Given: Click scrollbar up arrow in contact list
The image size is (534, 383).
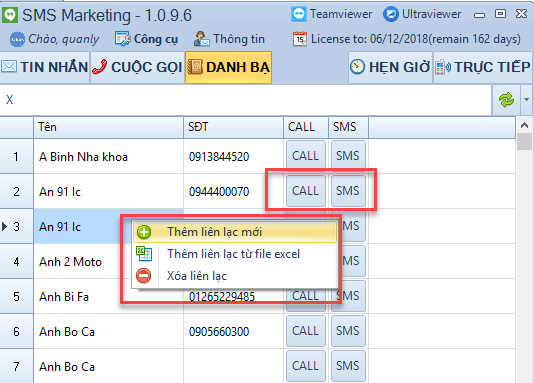Looking at the screenshot, I should coord(524,125).
